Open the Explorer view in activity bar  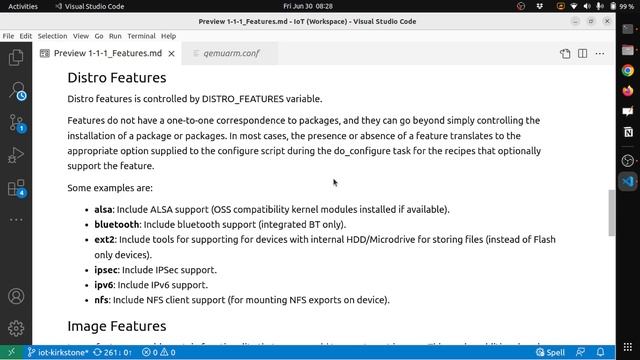point(16,58)
